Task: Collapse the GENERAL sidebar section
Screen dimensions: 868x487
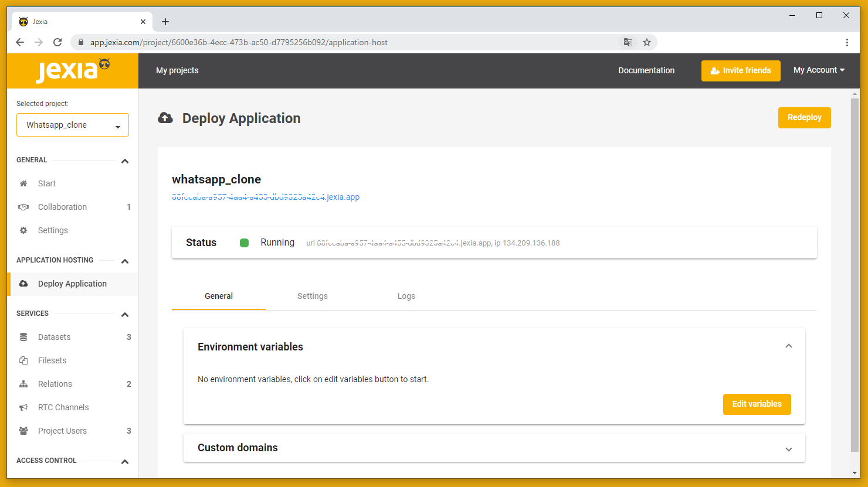Action: tap(125, 161)
